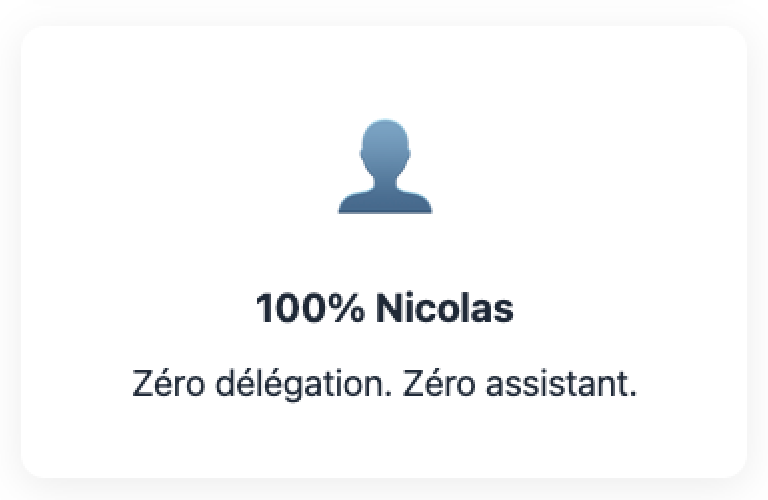Click the second "Zéro" in the description
The height and width of the screenshot is (500, 768).
437,385
